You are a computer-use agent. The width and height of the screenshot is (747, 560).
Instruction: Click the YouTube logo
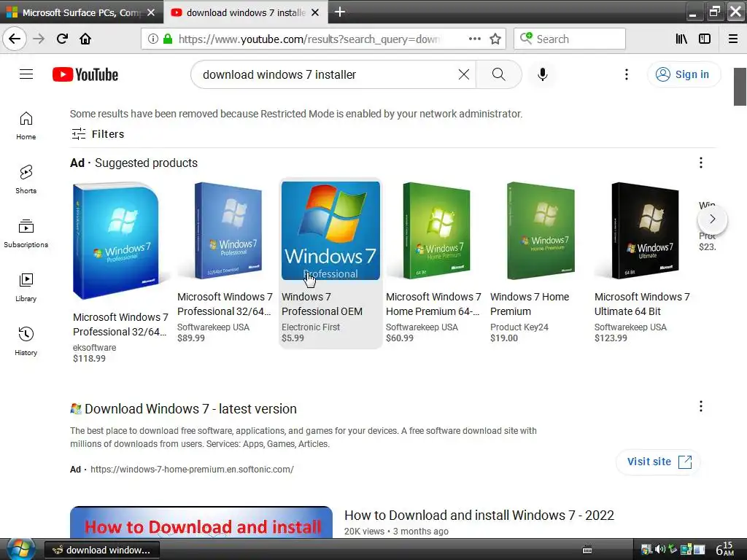tap(85, 74)
